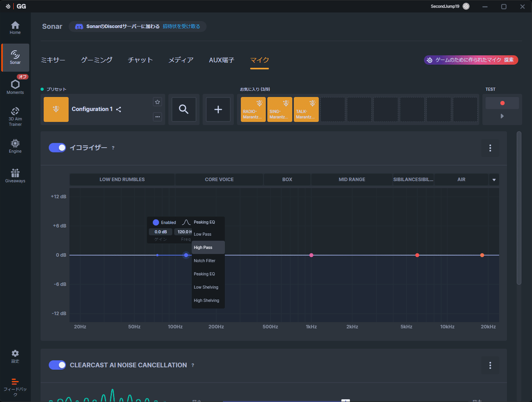
Task: Switch to the AUX端子 tab
Action: pyautogui.click(x=222, y=60)
